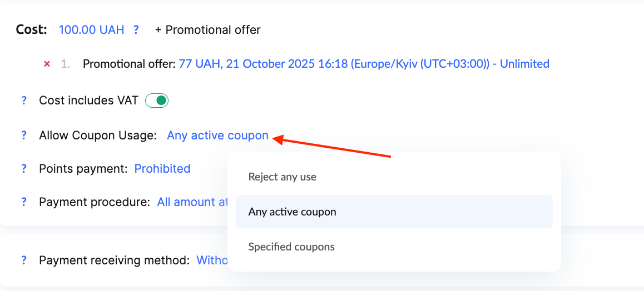
Task: Open the Points payment help question mark
Action: coord(24,169)
